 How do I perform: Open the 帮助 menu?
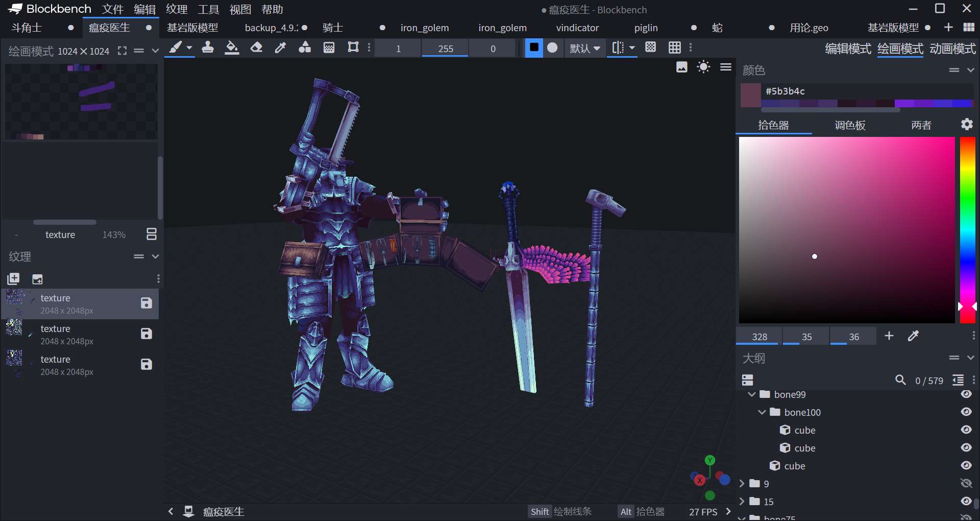[272, 9]
